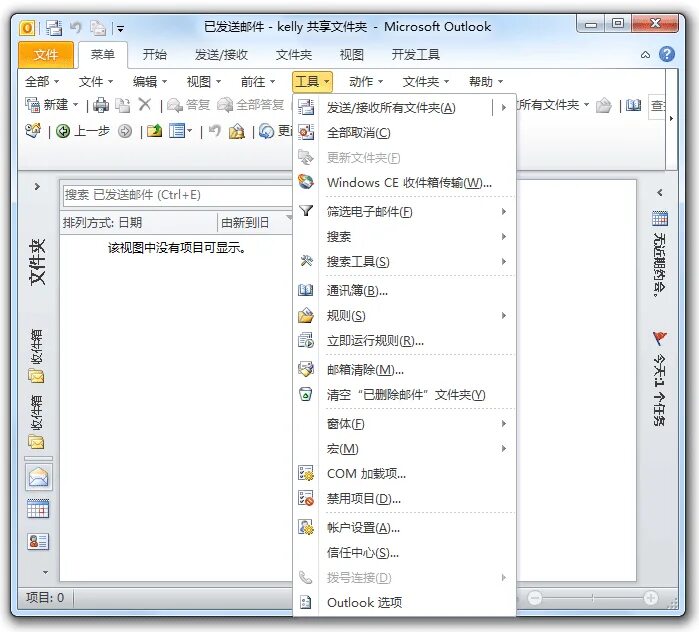Open the 动作 dropdown menu
The image size is (699, 632).
[x=366, y=82]
